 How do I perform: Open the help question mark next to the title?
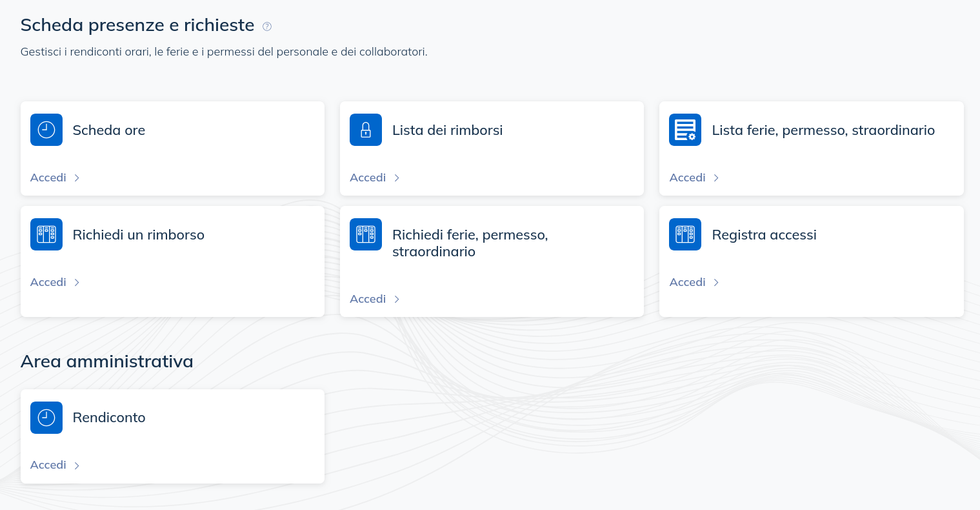click(267, 26)
